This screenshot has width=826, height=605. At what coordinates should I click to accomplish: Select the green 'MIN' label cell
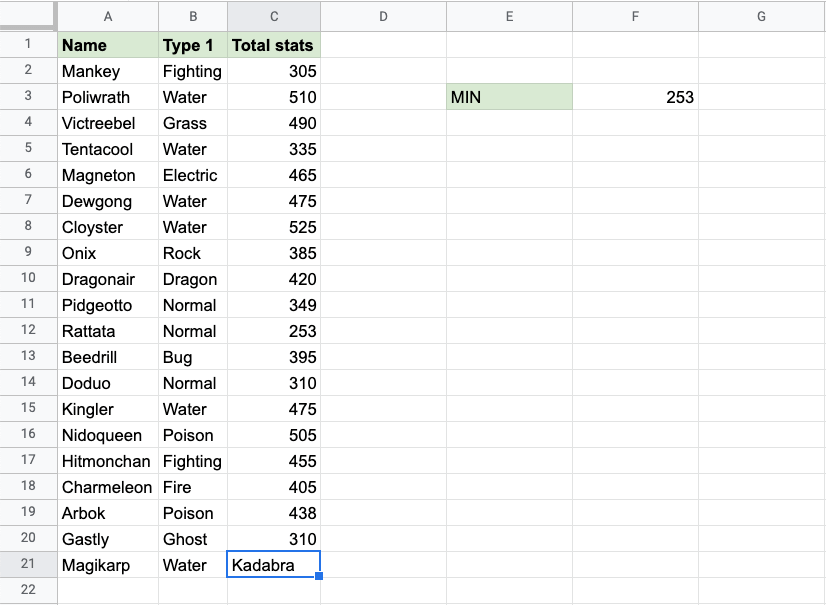[x=509, y=97]
